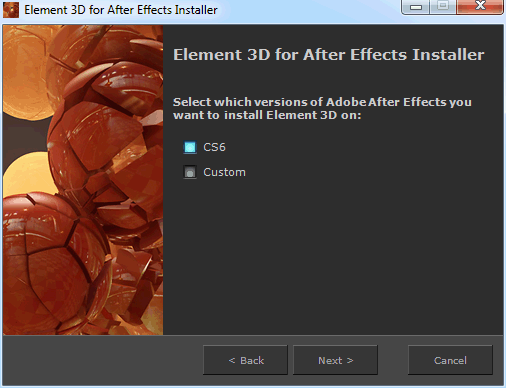
Task: Click the Custom label text
Action: click(x=224, y=172)
